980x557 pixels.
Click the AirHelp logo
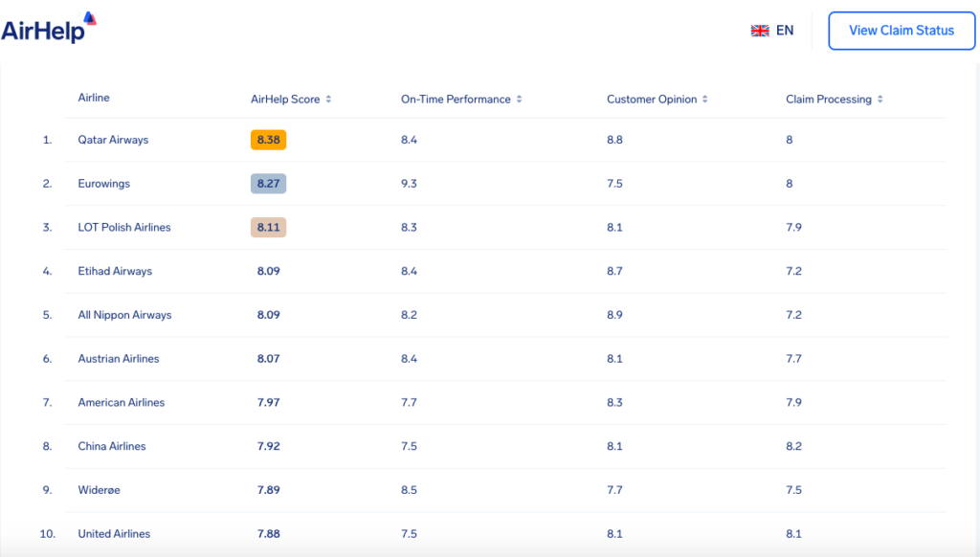coord(49,28)
